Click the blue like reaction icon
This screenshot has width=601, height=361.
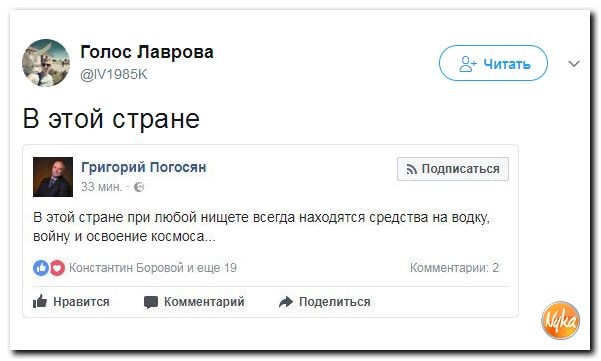[41, 268]
